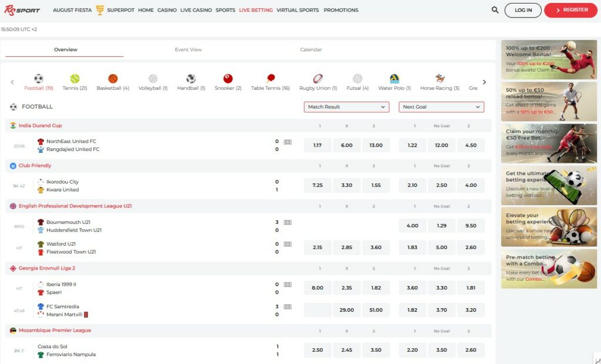
Task: Go to August Fiesta page
Action: (72, 11)
